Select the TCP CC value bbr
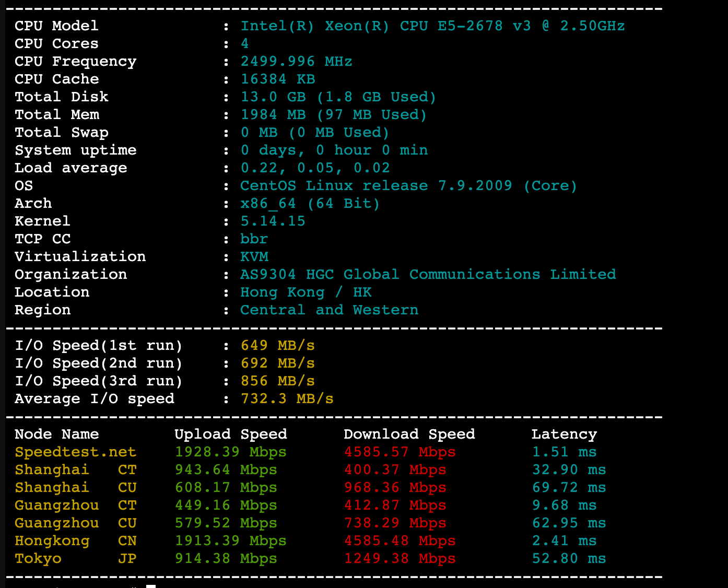Screen dimensions: 728x588 (254, 239)
